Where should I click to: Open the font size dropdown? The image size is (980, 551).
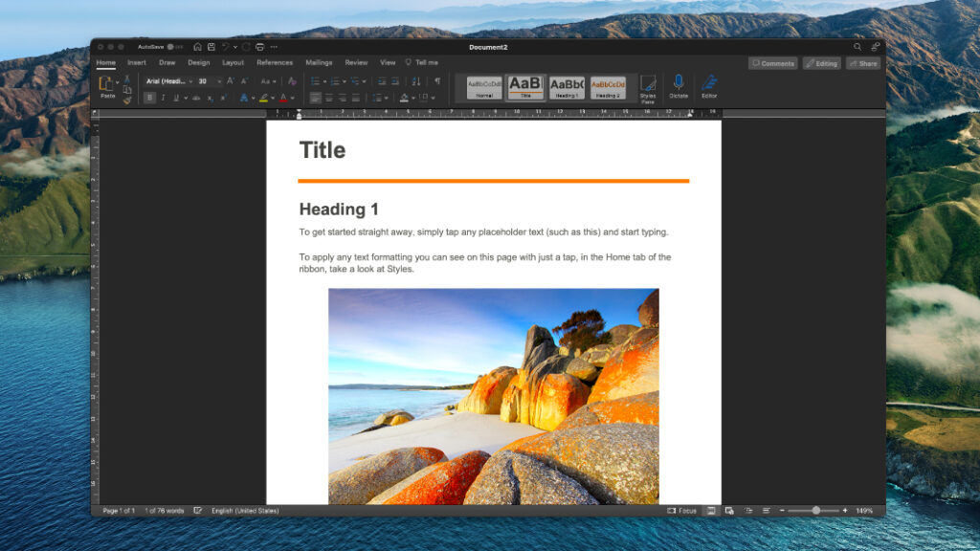click(x=220, y=81)
